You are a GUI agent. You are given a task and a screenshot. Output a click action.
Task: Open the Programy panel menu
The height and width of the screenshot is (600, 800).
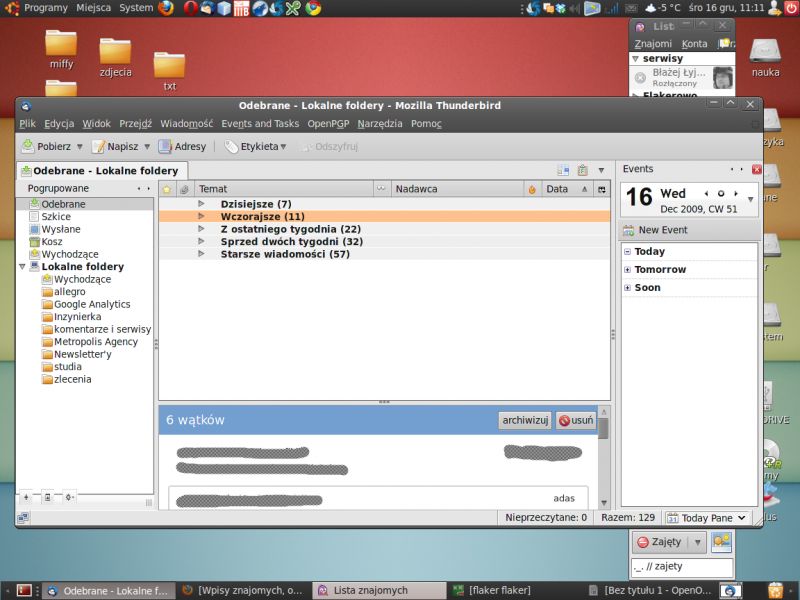click(46, 8)
